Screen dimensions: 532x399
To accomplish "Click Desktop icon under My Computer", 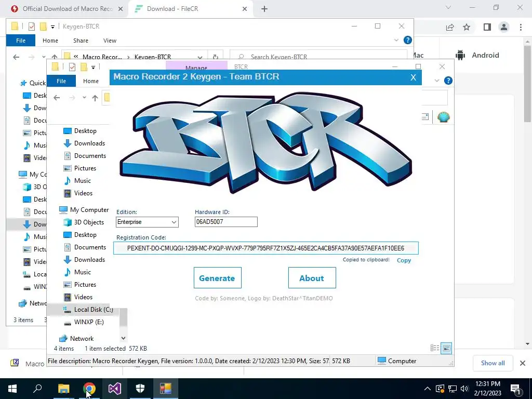I will (68, 235).
